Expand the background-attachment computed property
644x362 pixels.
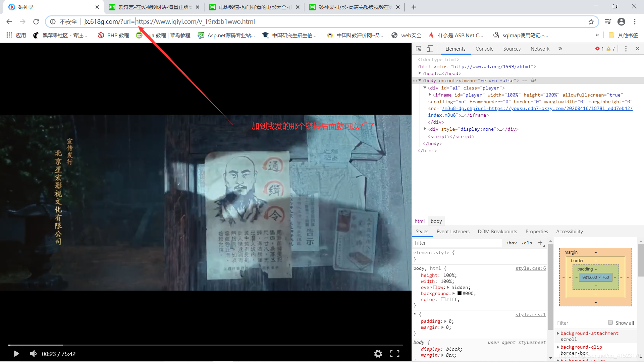click(558, 333)
